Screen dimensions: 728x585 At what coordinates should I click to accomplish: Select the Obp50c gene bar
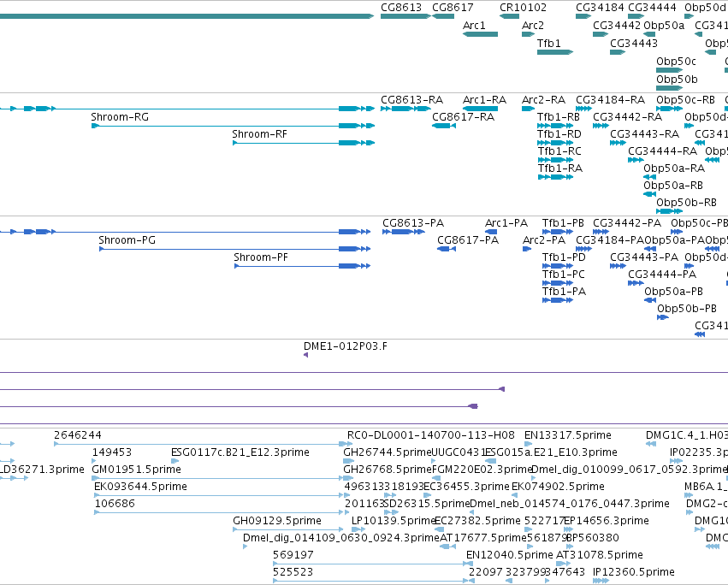[x=670, y=70]
